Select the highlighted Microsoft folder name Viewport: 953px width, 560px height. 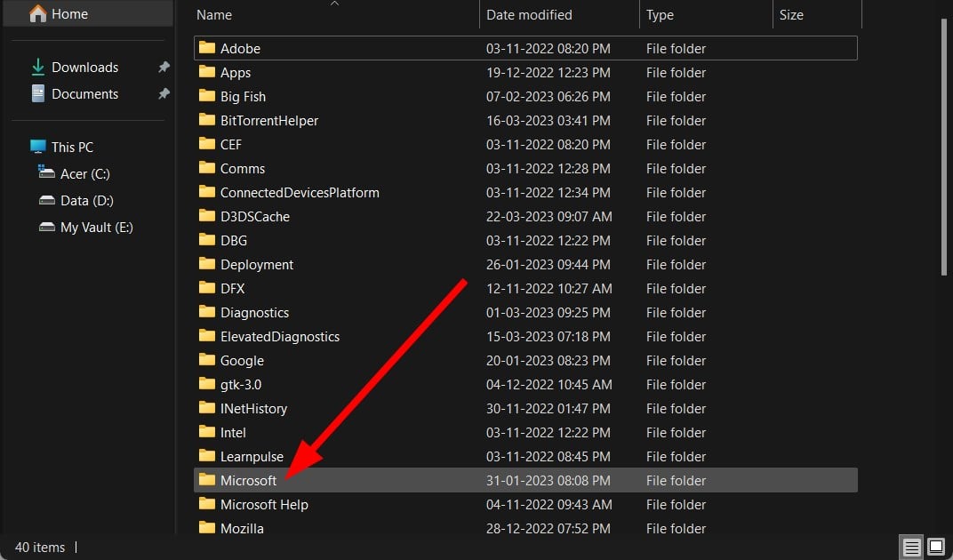pyautogui.click(x=248, y=481)
